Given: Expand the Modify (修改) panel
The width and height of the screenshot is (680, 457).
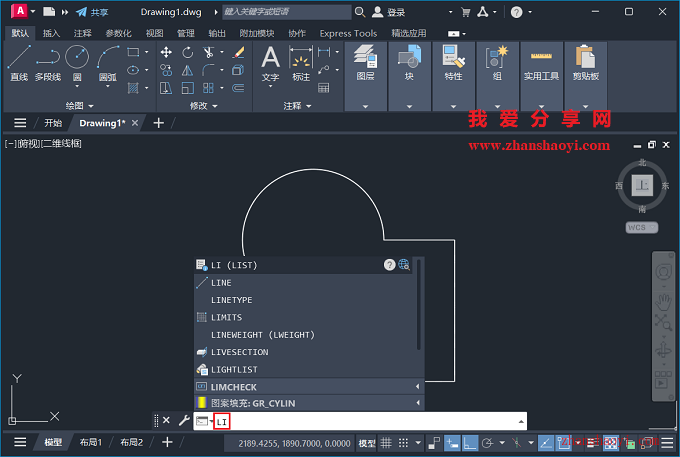Looking at the screenshot, I should [203, 106].
